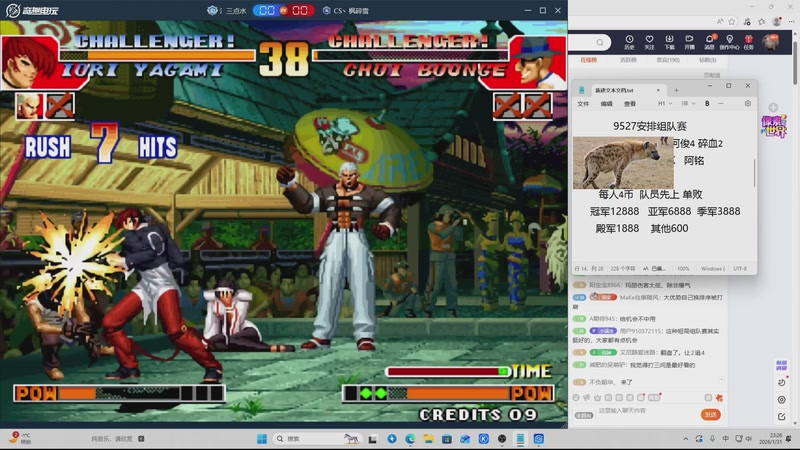Screen dimensions: 800x450
Task: Click the 像素世界 promo badge
Action: pyautogui.click(x=773, y=126)
